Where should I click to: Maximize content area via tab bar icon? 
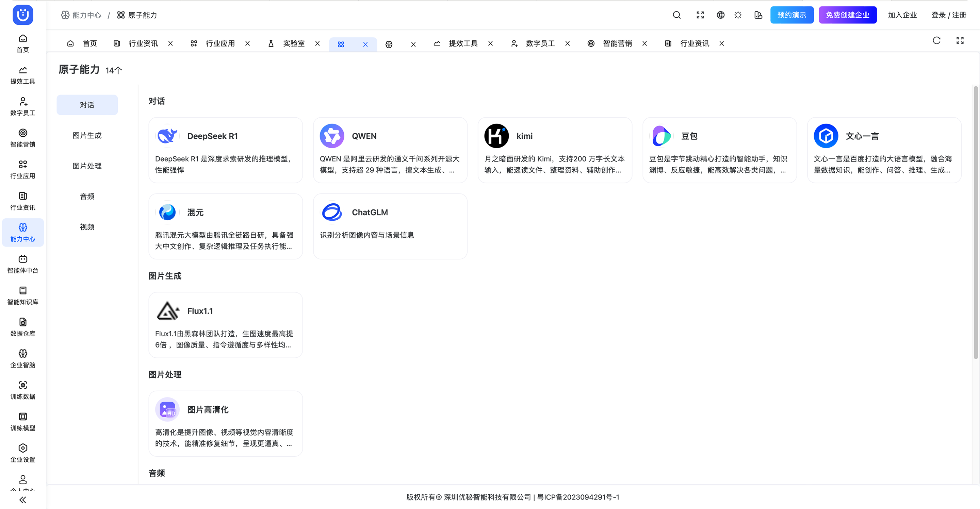pos(960,41)
